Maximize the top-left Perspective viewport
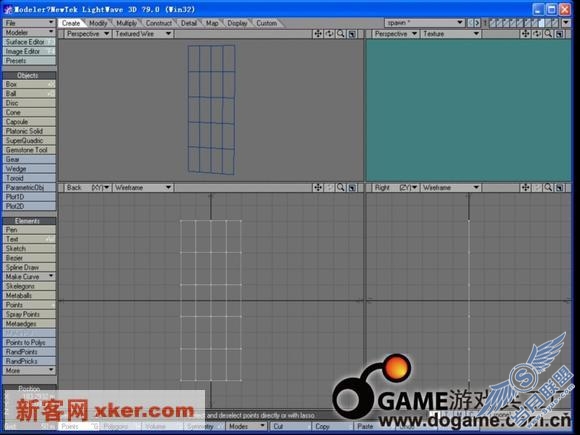The width and height of the screenshot is (580, 435). tap(352, 34)
